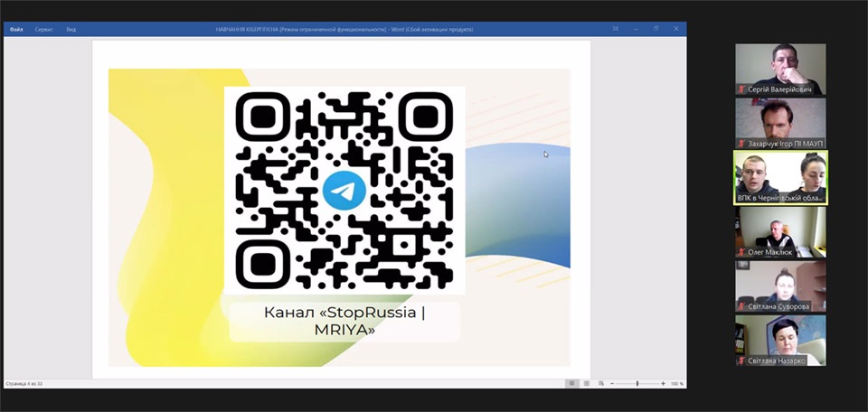868x412 pixels.
Task: Click the Telegram logo in the QR code
Action: click(x=344, y=191)
